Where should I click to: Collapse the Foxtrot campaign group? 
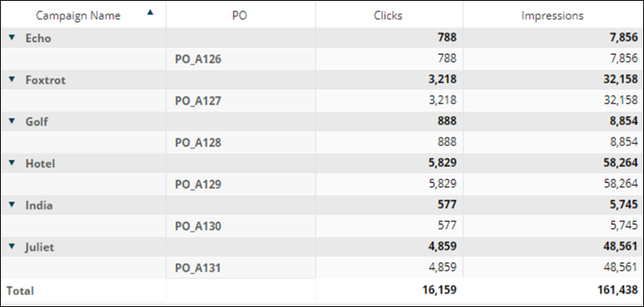coord(12,80)
